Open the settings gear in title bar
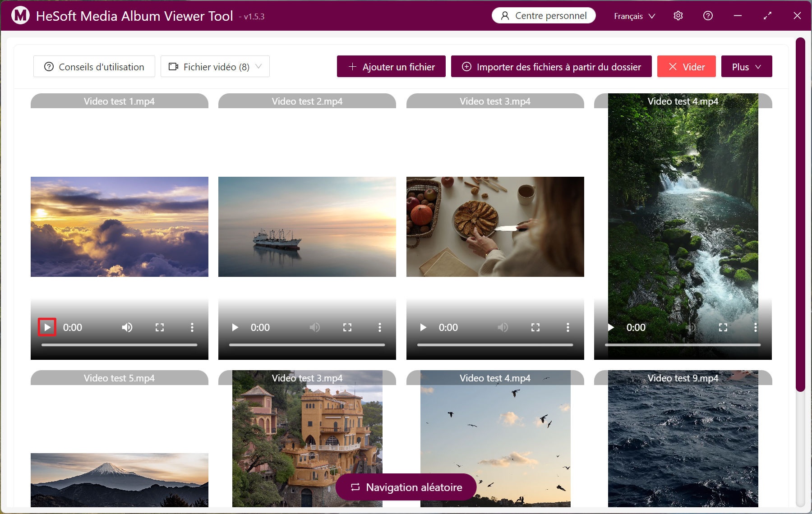812x514 pixels. tap(678, 16)
